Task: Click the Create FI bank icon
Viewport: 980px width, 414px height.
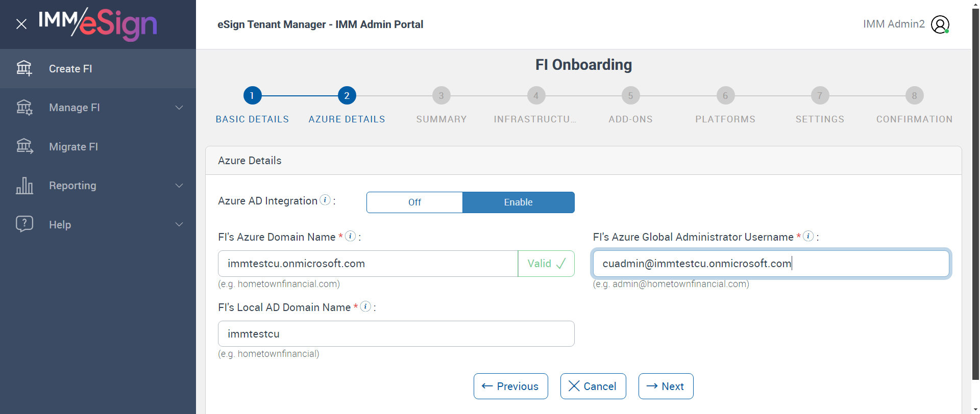Action: (x=24, y=68)
